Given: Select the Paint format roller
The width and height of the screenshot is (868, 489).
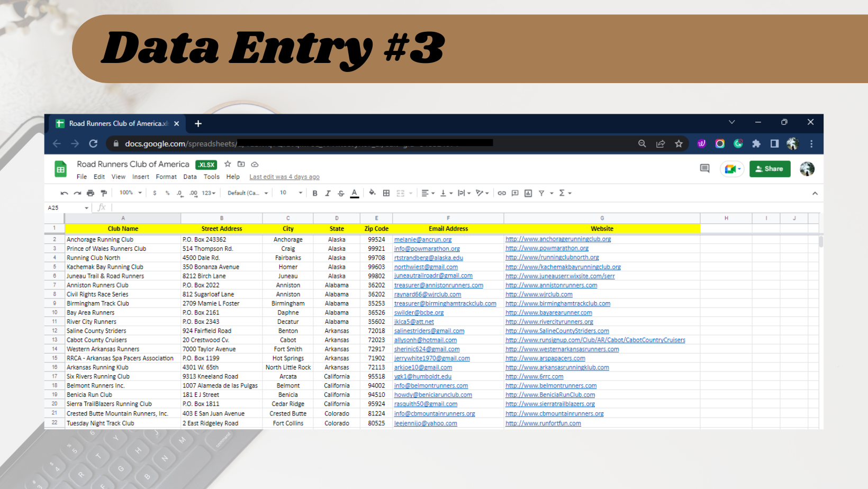Looking at the screenshot, I should point(104,193).
